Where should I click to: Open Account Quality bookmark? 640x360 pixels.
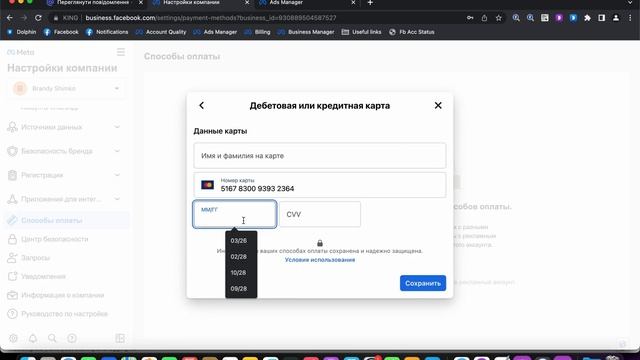161,32
